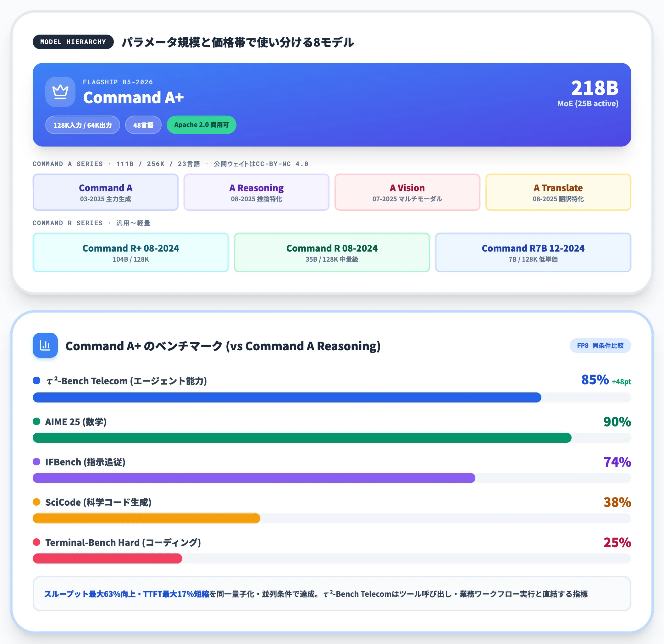
Task: Click the red dot next to Terminal-Bench Hard
Action: click(36, 542)
